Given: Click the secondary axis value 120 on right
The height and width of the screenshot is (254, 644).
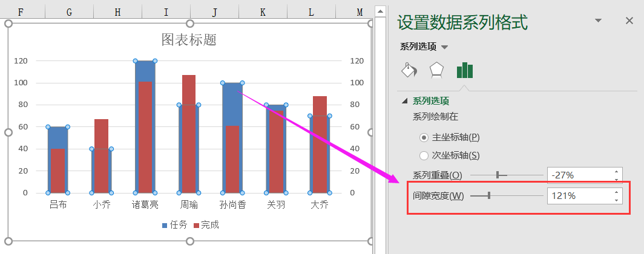Looking at the screenshot, I should tap(357, 60).
